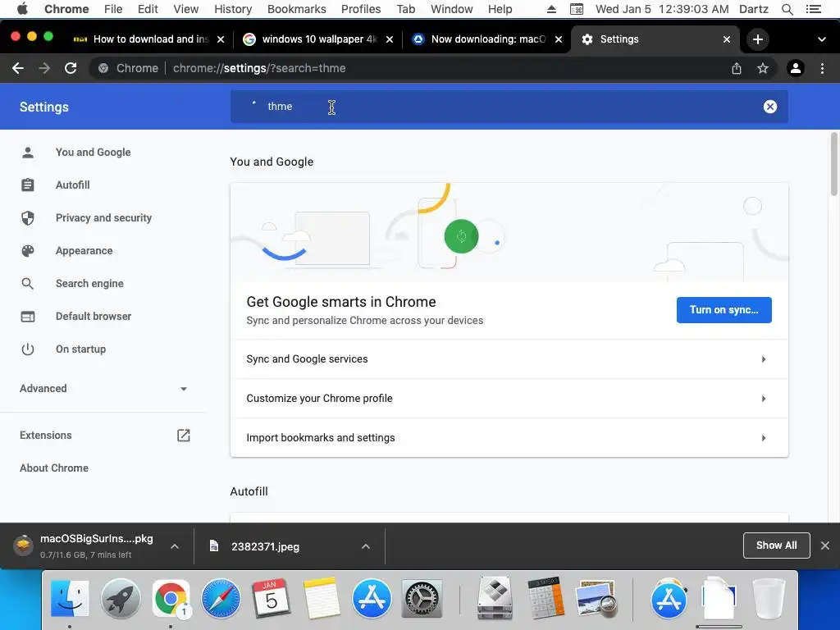Viewport: 840px width, 630px height.
Task: Open the Autofill settings section
Action: click(x=73, y=185)
